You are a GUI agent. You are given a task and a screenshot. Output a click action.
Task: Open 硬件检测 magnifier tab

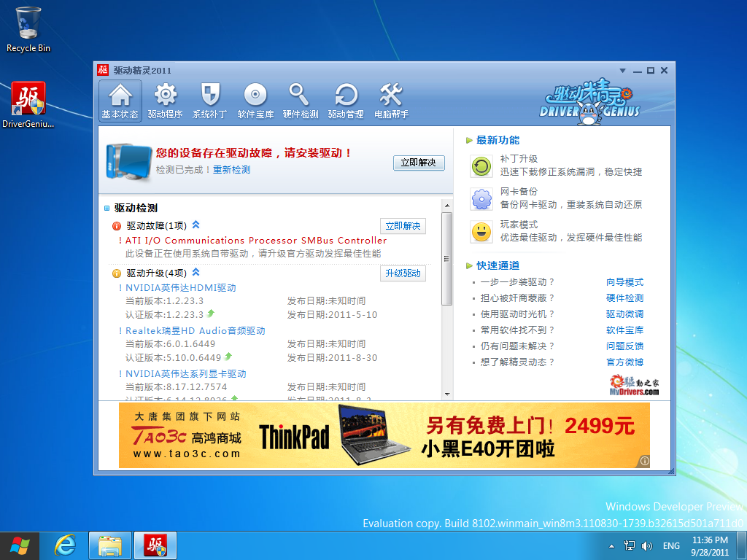coord(300,101)
